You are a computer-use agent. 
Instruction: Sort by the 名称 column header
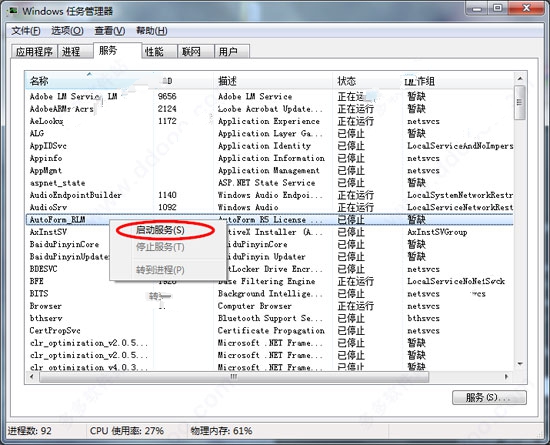point(89,81)
